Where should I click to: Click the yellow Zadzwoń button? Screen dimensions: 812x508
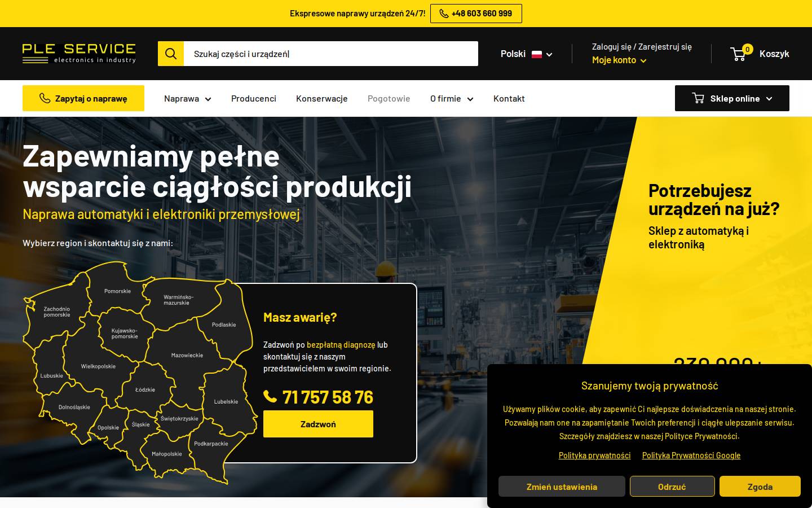click(x=318, y=424)
